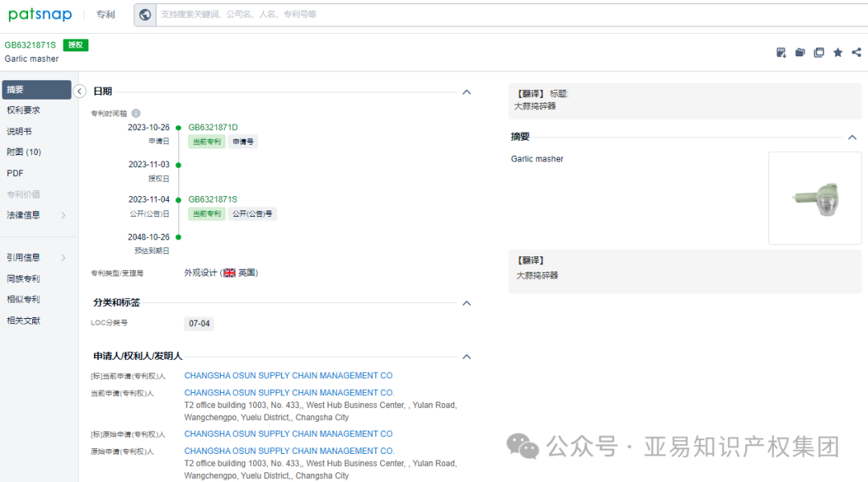Click the green 授权 status badge
Image resolution: width=868 pixels, height=482 pixels.
76,45
